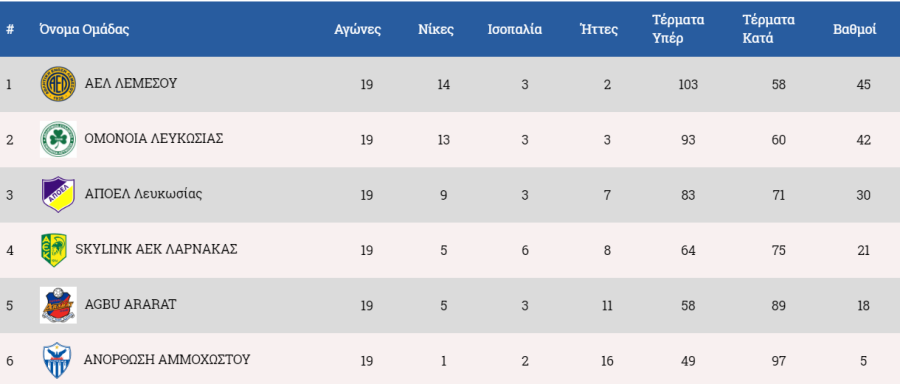Sort by the Νίκες column header
This screenshot has height=384, width=900.
(x=436, y=30)
